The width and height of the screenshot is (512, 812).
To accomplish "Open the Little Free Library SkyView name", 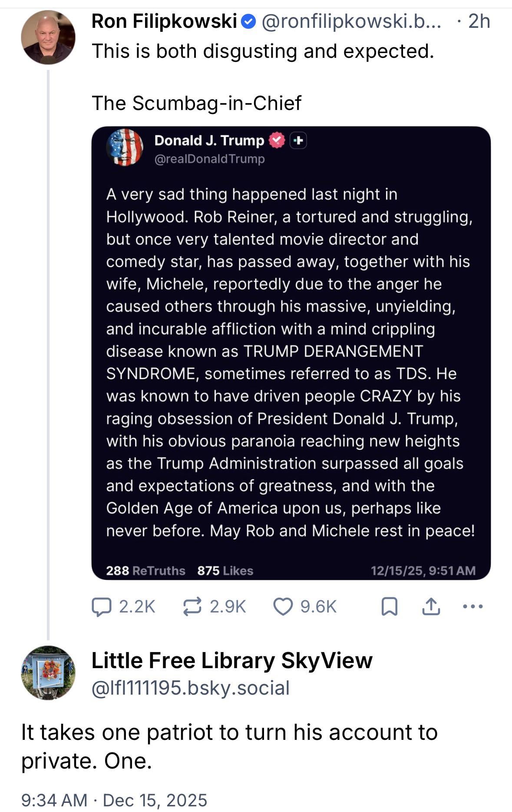I will [x=232, y=661].
